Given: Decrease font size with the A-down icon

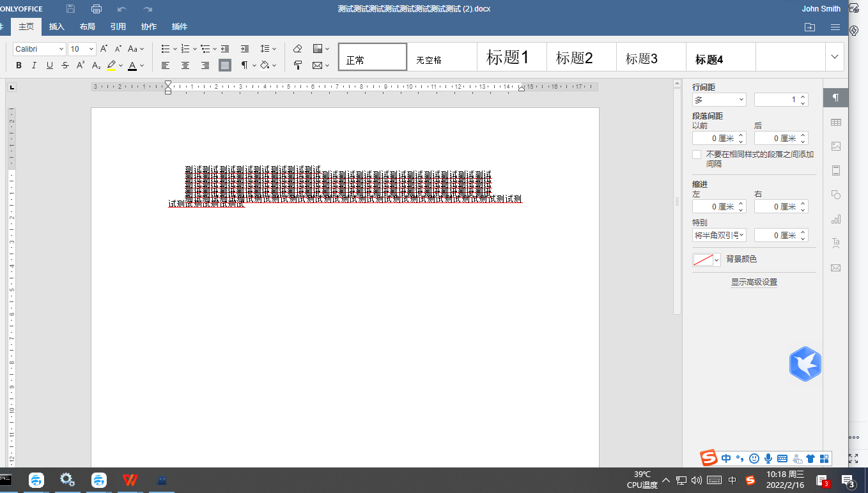Looking at the screenshot, I should click(118, 49).
